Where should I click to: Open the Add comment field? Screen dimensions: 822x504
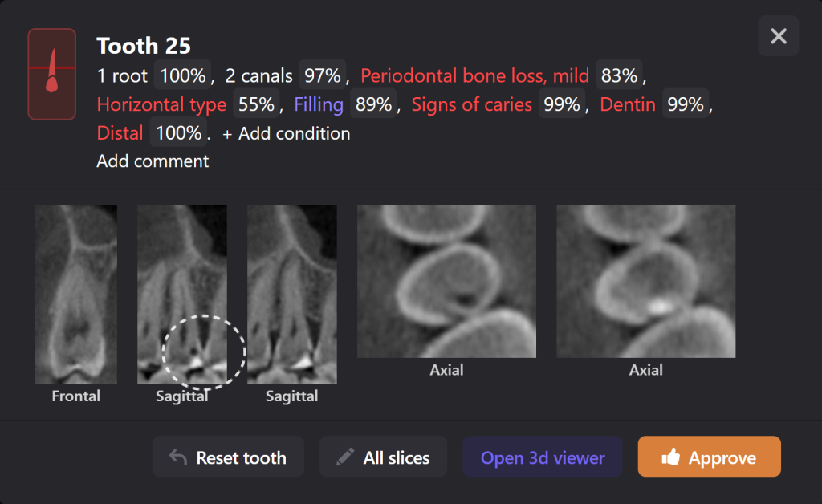[x=153, y=161]
